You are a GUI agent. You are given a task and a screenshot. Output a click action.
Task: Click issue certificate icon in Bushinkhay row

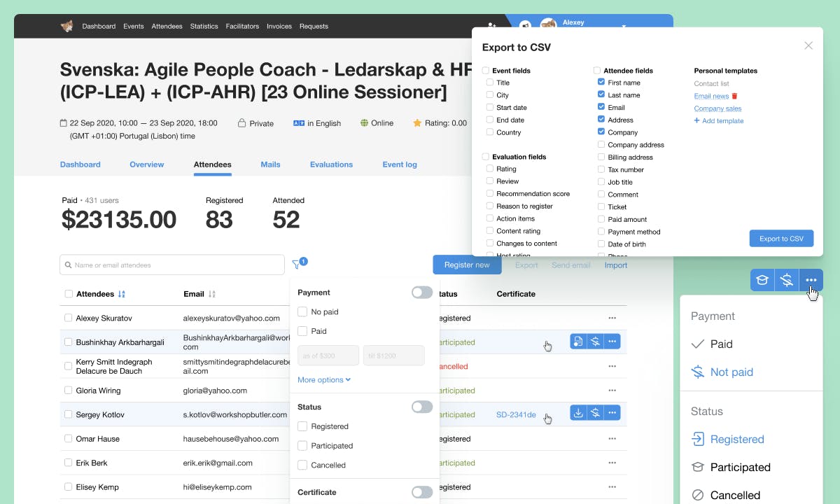[578, 342]
